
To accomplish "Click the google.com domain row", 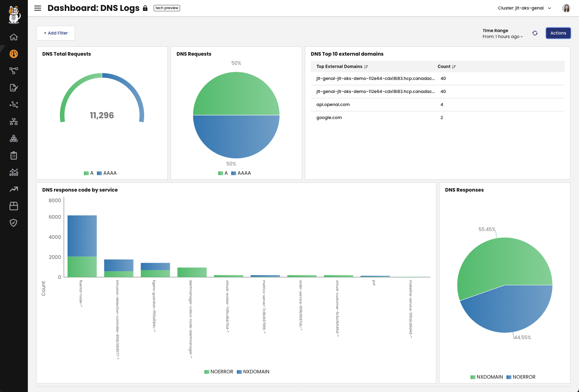I will coord(438,118).
